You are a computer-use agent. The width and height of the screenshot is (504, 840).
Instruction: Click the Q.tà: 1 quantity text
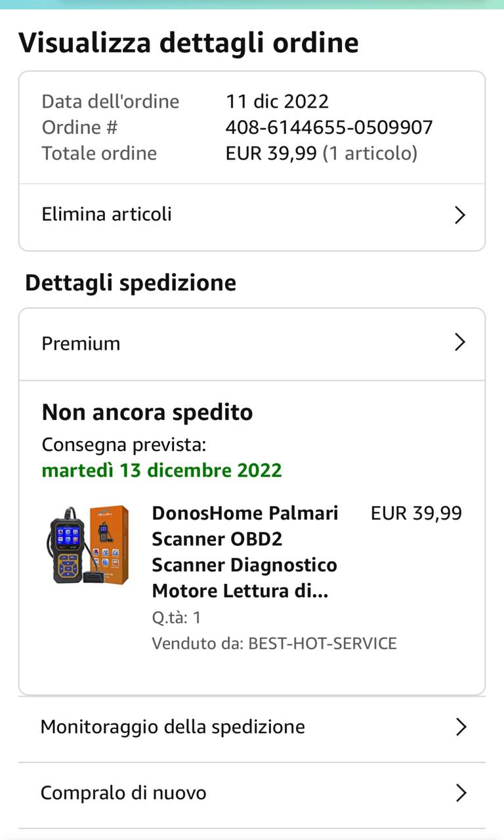click(x=177, y=618)
